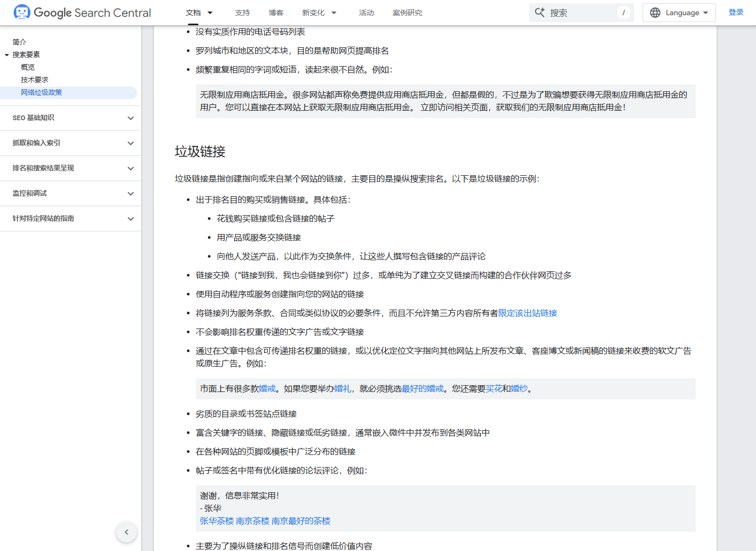Open the 简介 sidebar item
This screenshot has width=756, height=551.
[x=19, y=42]
